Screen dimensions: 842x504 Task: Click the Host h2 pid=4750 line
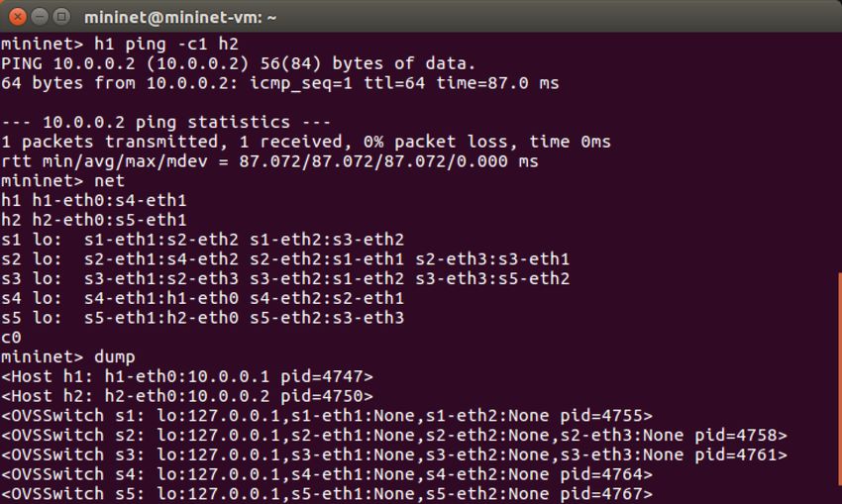187,396
